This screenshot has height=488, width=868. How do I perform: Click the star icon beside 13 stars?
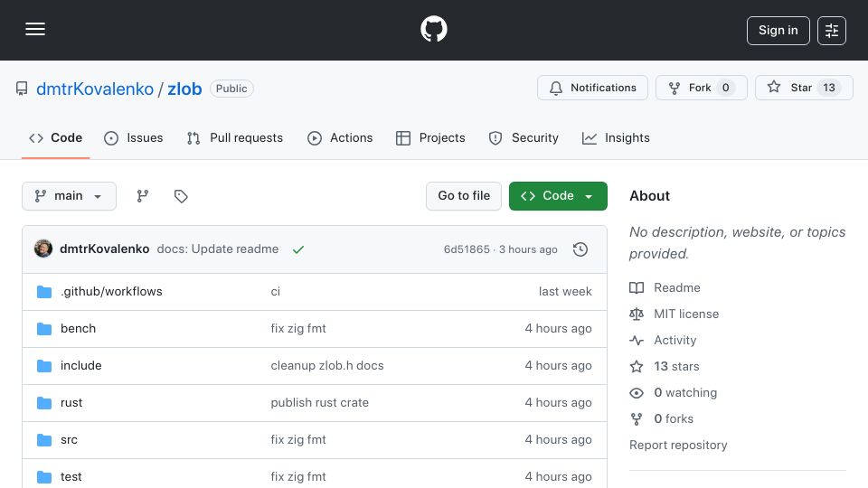click(x=637, y=366)
